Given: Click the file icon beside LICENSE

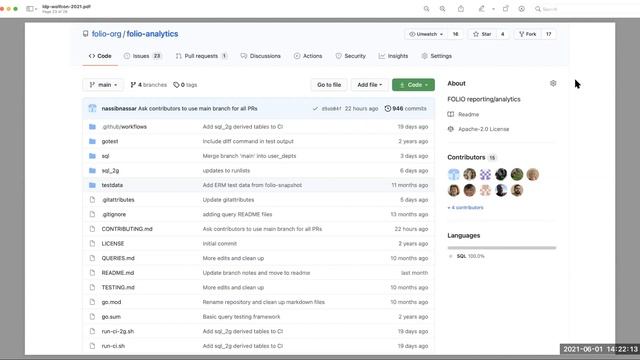Looking at the screenshot, I should [92, 244].
